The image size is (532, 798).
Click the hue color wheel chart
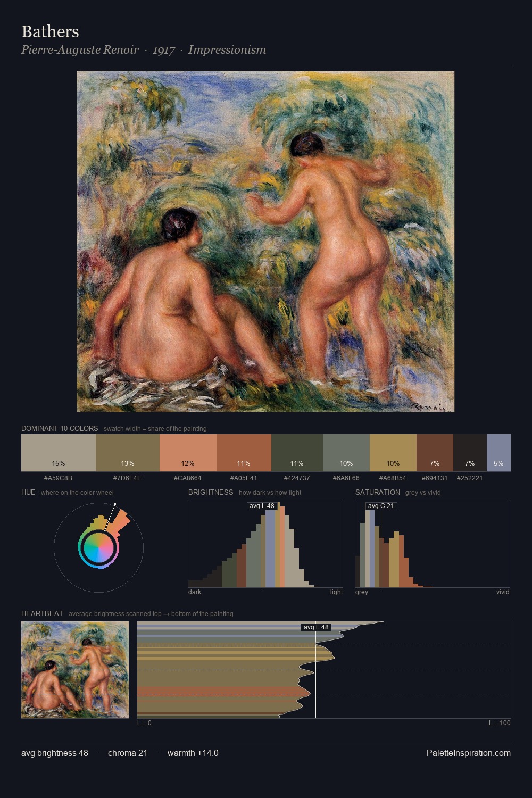tap(98, 547)
